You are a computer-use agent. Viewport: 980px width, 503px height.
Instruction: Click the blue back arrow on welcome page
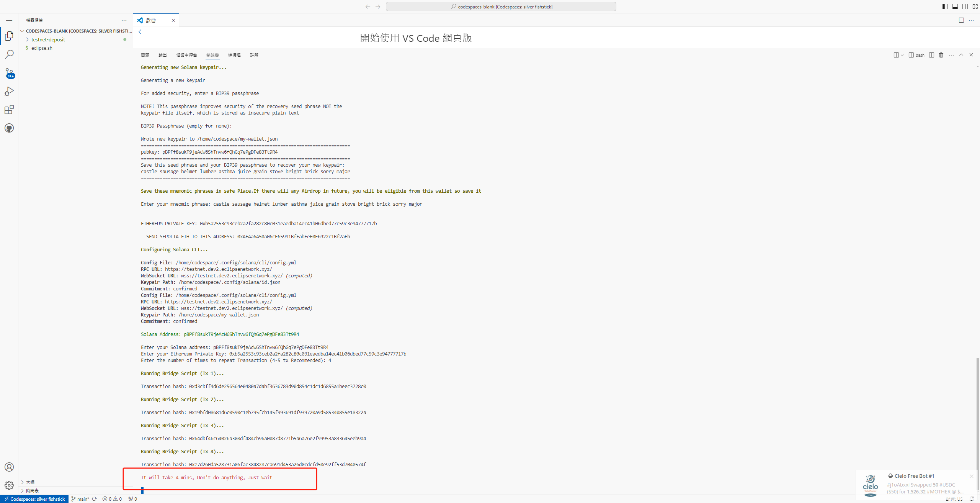point(140,32)
